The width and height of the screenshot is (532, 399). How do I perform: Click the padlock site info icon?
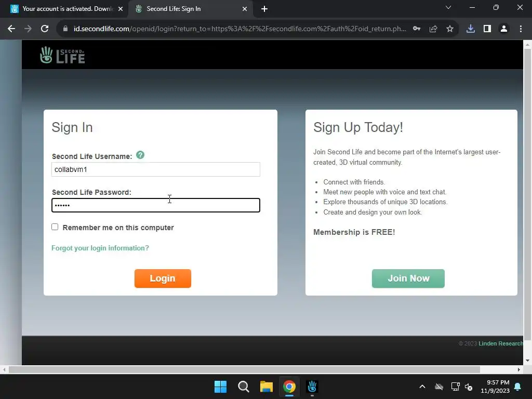(65, 29)
